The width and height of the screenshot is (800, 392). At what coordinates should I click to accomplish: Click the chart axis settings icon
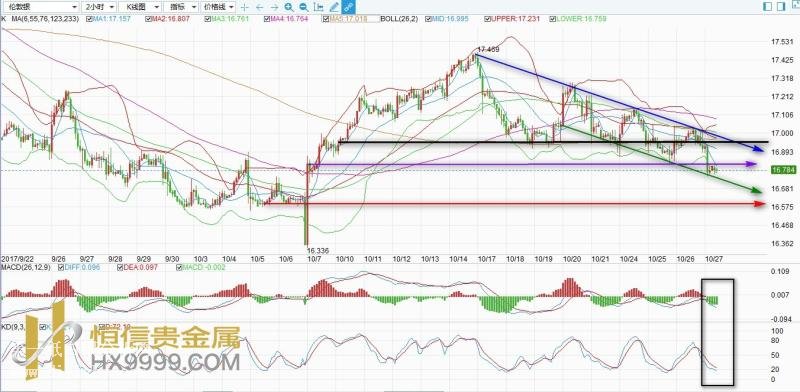click(x=319, y=7)
